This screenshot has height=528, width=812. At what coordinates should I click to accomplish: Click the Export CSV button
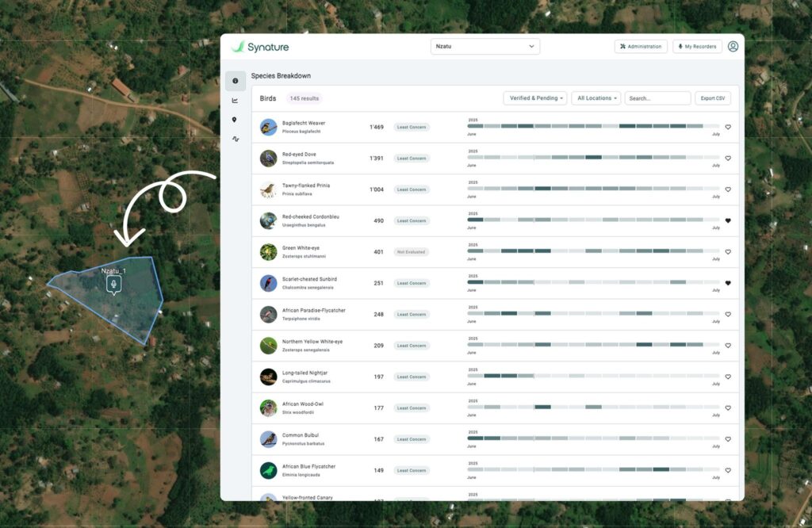click(x=712, y=98)
